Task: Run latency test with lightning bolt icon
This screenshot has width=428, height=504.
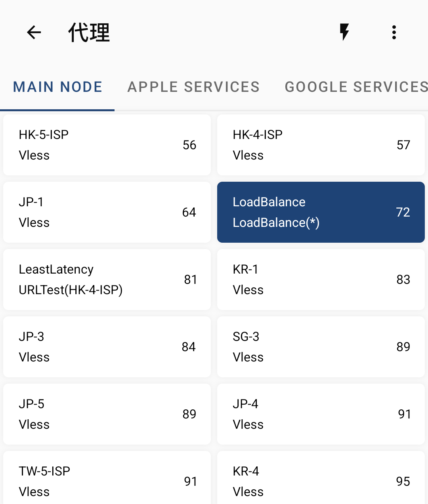Action: [344, 32]
